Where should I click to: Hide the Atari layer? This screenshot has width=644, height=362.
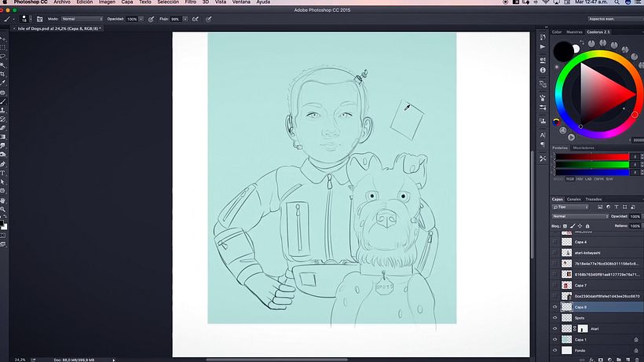click(x=555, y=328)
